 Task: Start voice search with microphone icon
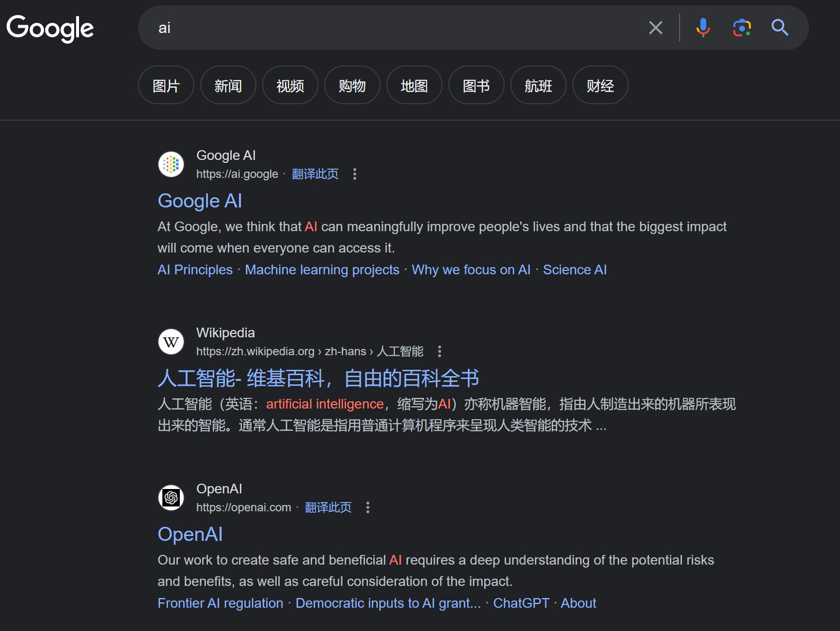[x=703, y=28]
